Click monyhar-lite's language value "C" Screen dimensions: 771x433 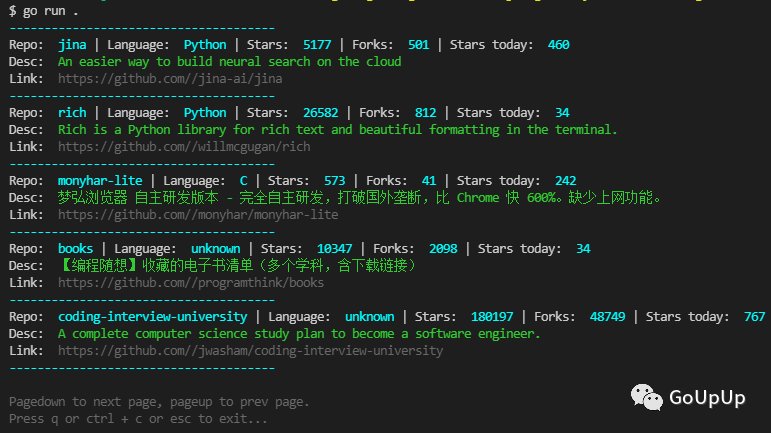[x=243, y=180]
